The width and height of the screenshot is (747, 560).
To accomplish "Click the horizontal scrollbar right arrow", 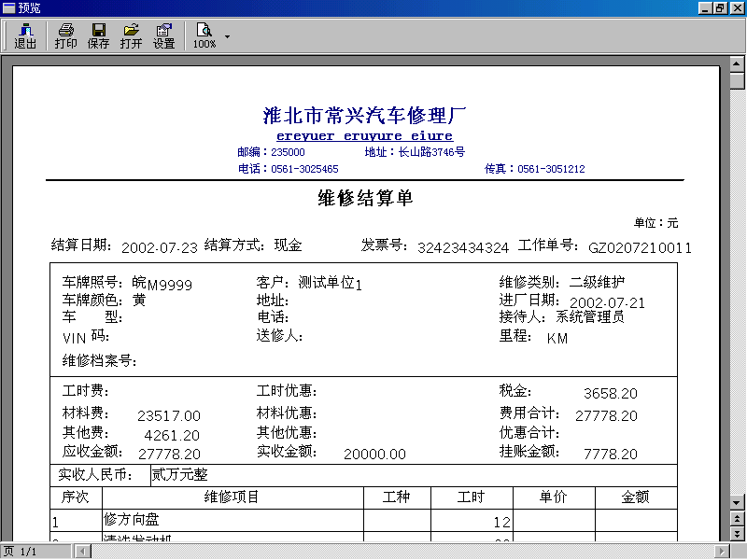I will (722, 552).
